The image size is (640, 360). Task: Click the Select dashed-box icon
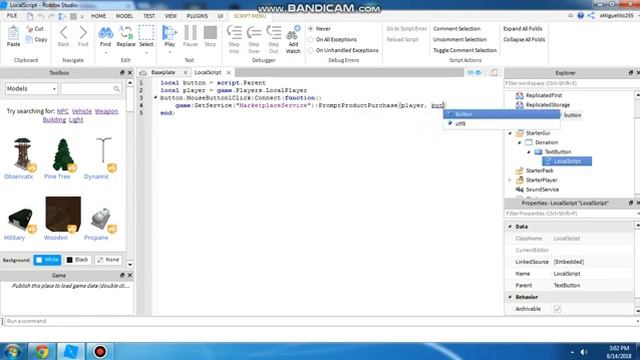(x=146, y=33)
